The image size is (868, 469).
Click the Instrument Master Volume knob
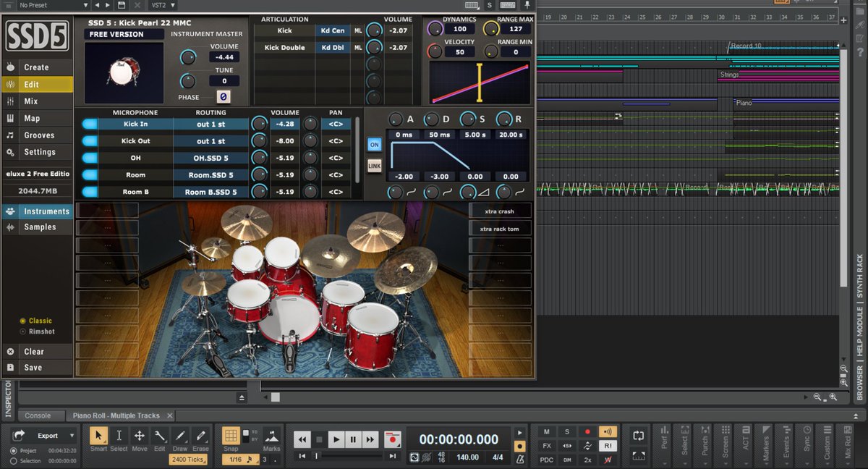click(x=188, y=57)
